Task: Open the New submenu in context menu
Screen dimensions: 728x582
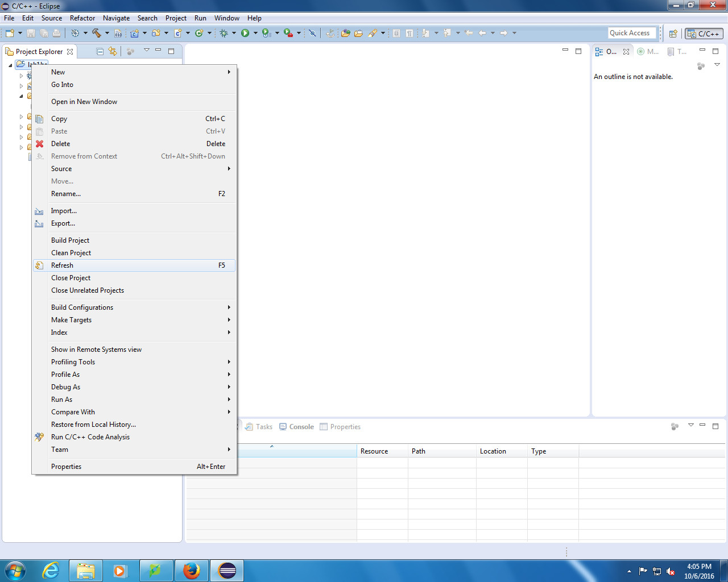Action: pyautogui.click(x=134, y=72)
